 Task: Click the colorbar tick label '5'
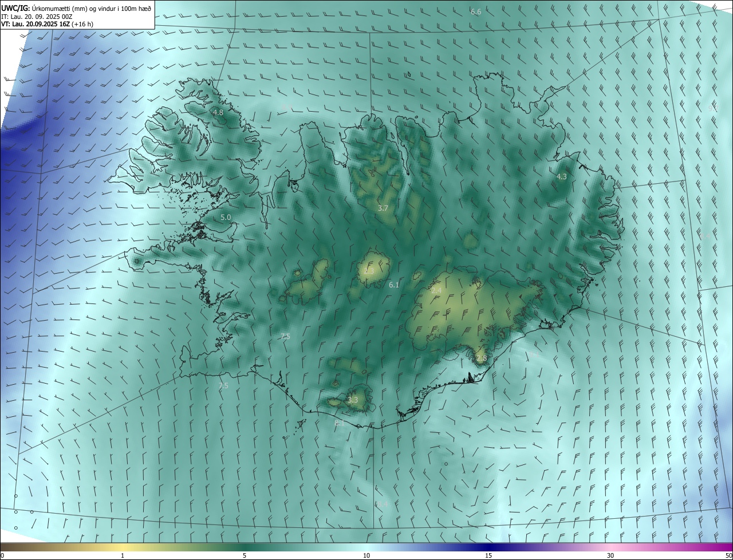tap(245, 555)
